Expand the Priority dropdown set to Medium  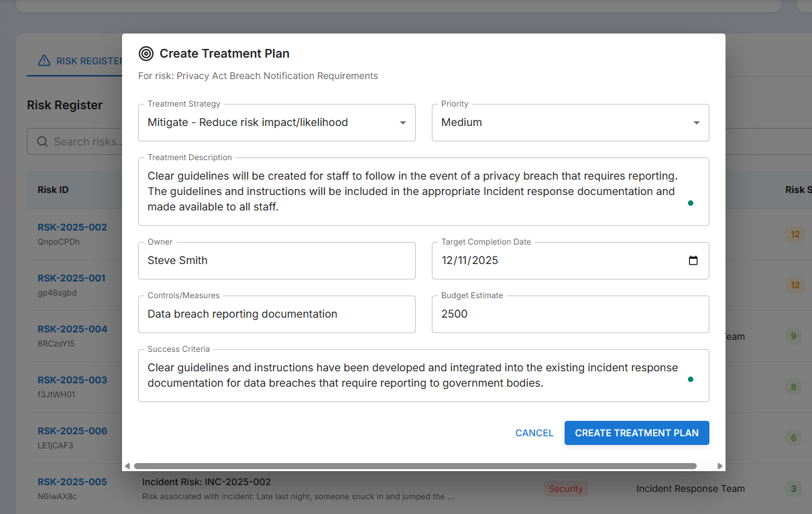point(570,123)
